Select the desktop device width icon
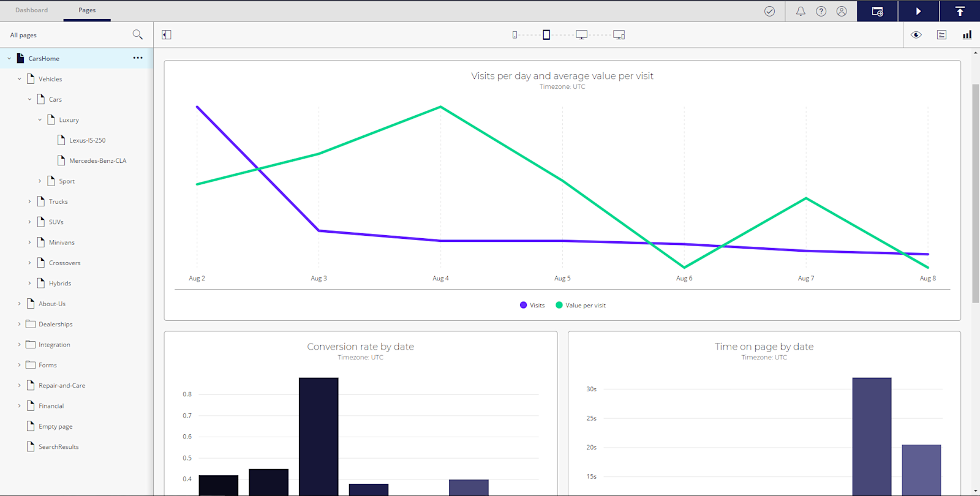The height and width of the screenshot is (496, 980). (x=582, y=35)
